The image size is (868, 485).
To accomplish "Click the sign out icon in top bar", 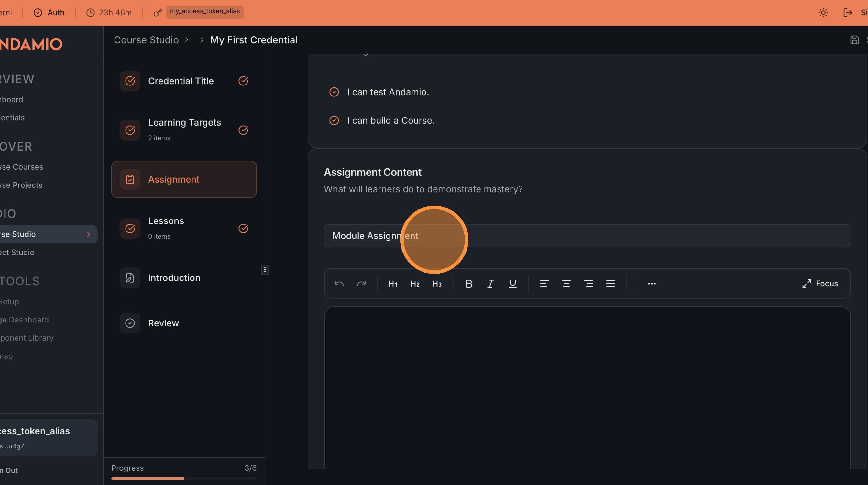I will tap(848, 13).
